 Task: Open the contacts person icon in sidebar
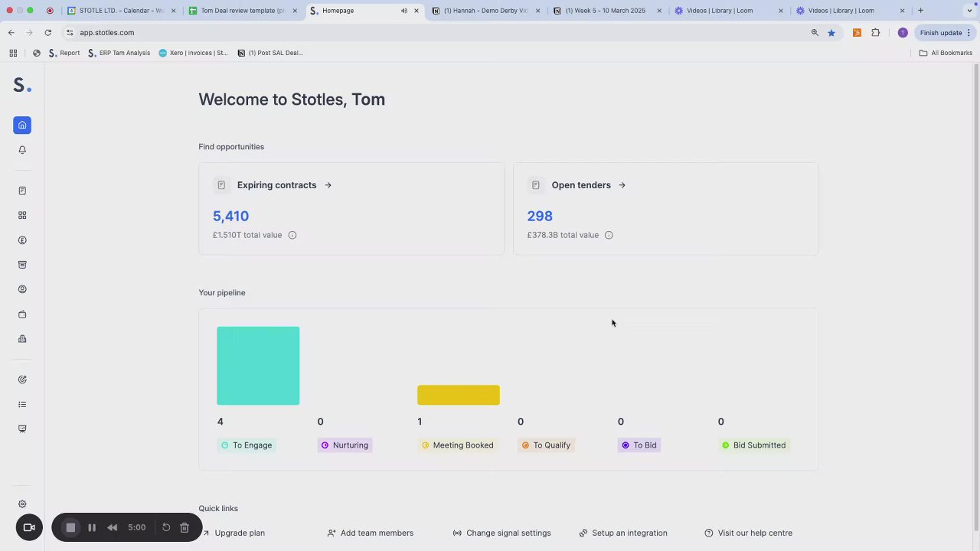click(22, 289)
